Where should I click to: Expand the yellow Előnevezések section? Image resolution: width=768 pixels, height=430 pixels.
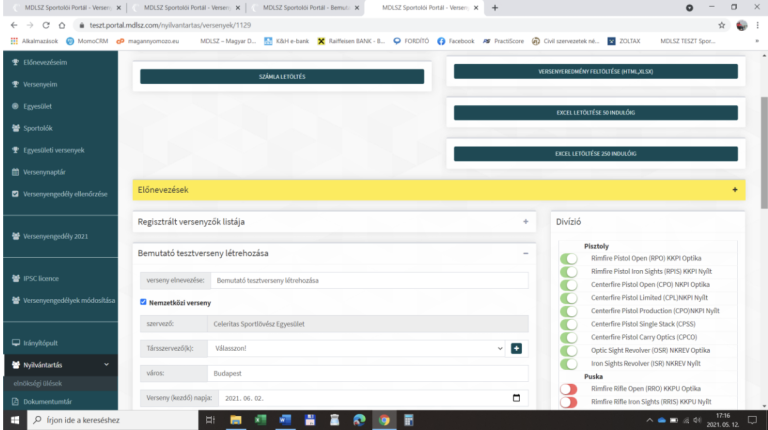tap(734, 189)
